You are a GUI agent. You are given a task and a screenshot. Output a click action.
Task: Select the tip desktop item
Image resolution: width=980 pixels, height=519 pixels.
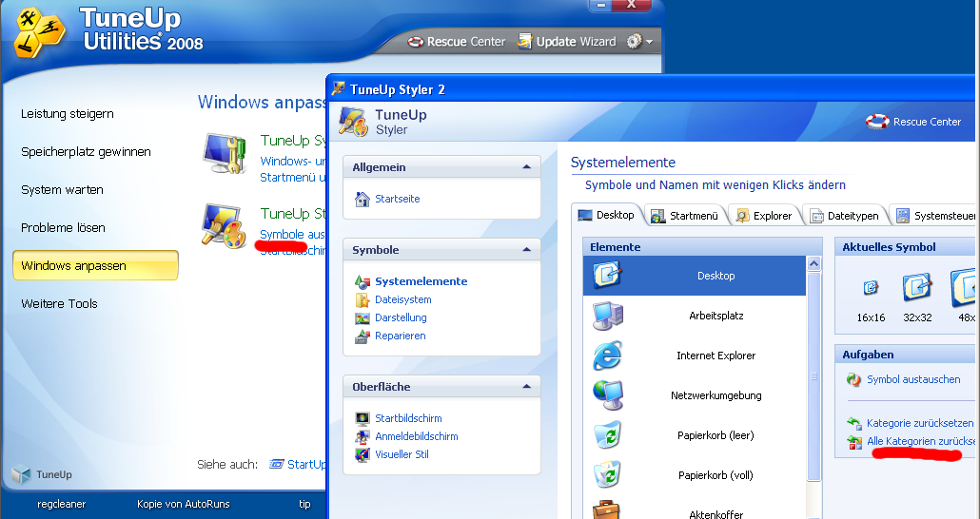pos(304,504)
